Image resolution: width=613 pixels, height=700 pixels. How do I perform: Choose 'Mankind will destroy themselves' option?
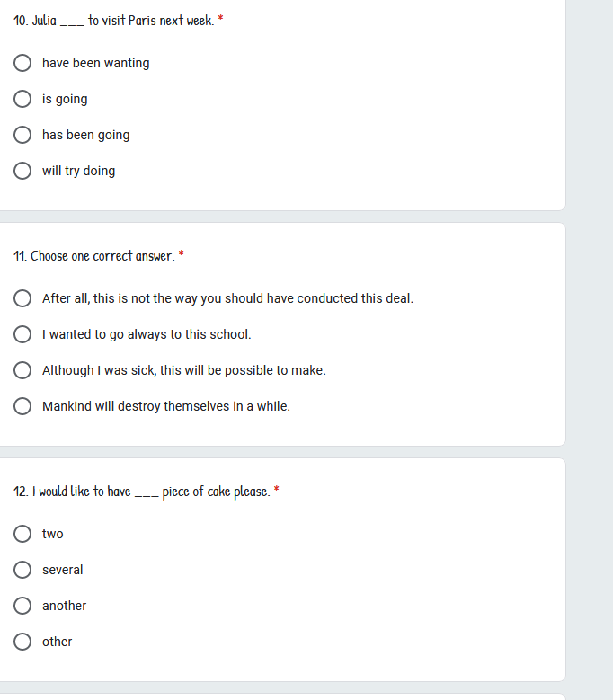coord(22,406)
